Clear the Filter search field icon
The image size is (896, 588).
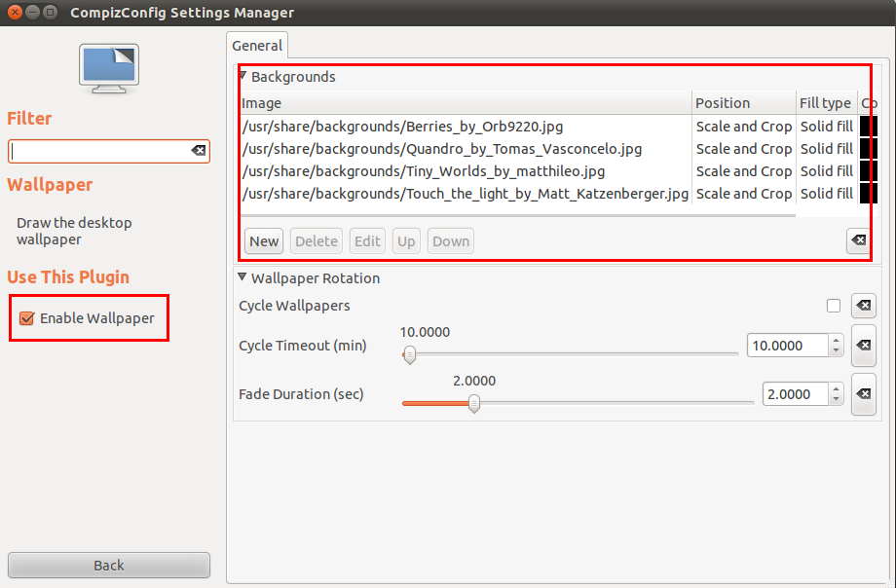[198, 151]
